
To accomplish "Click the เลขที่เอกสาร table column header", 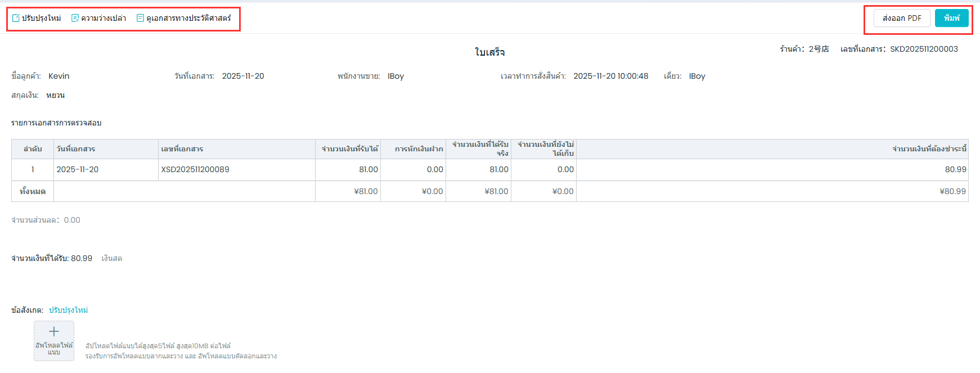I will pyautogui.click(x=182, y=149).
